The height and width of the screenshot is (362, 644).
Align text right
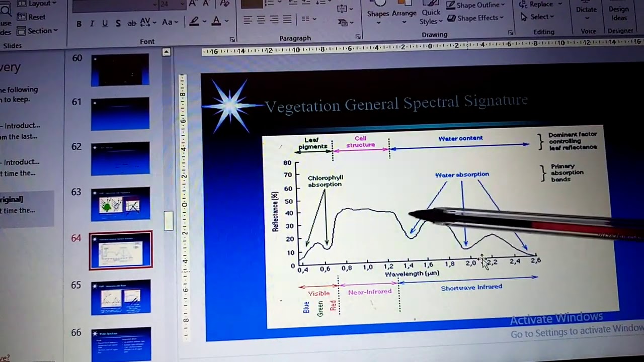click(274, 20)
